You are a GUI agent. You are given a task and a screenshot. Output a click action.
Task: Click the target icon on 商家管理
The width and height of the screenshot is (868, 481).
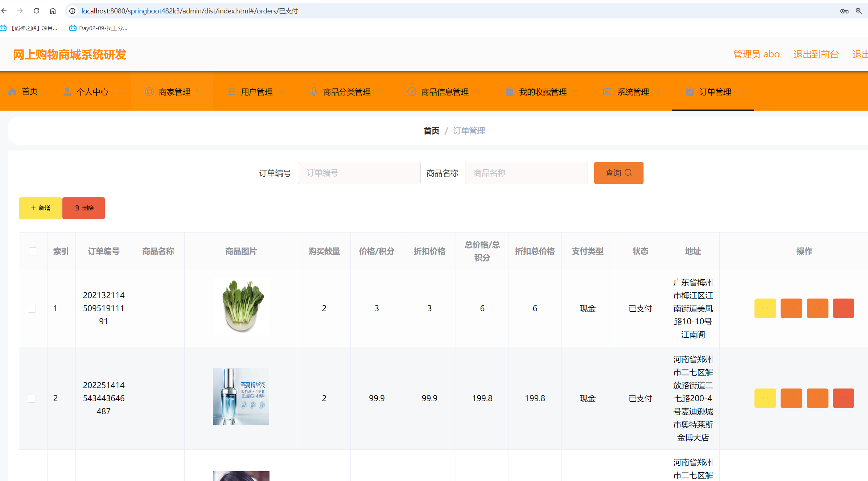(x=149, y=91)
